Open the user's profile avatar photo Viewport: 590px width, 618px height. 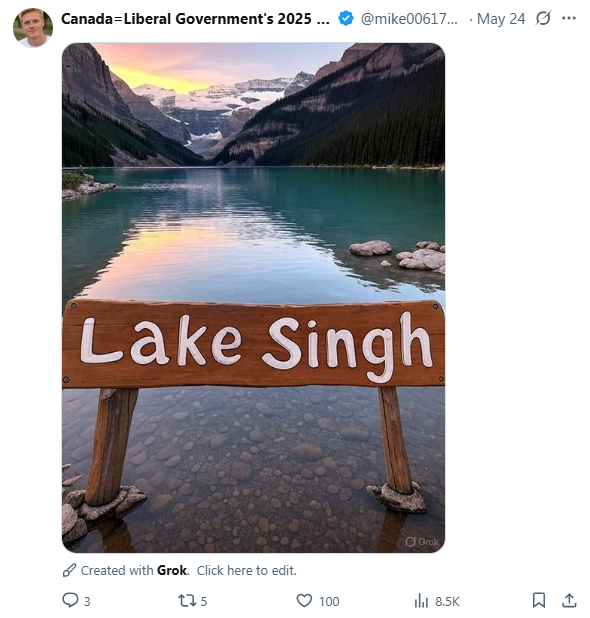click(x=33, y=27)
